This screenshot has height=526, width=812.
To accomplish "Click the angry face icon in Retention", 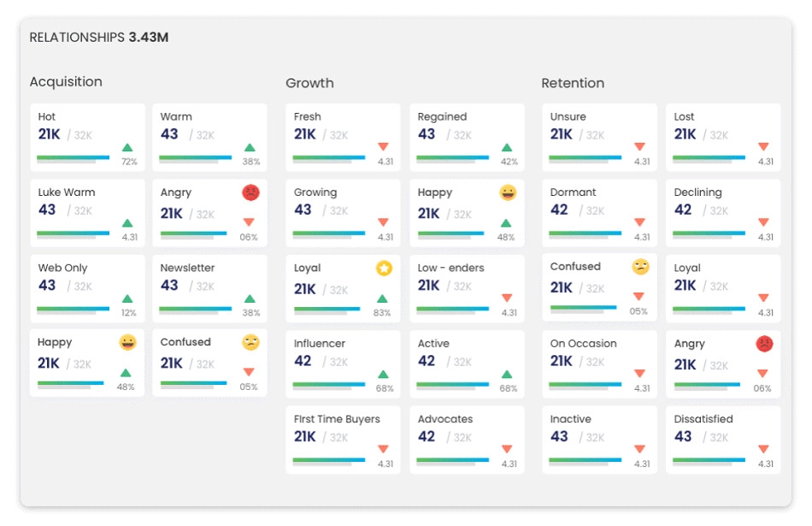I will pos(764,344).
